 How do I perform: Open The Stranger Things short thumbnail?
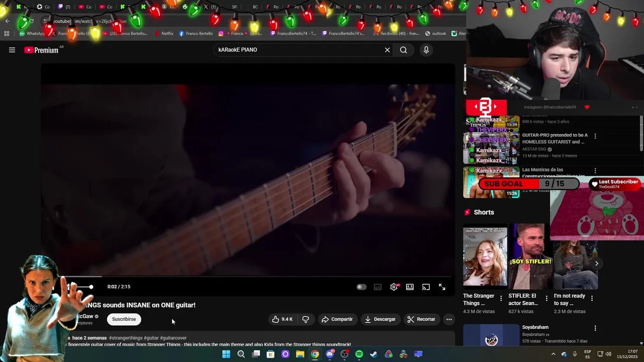[485, 256]
